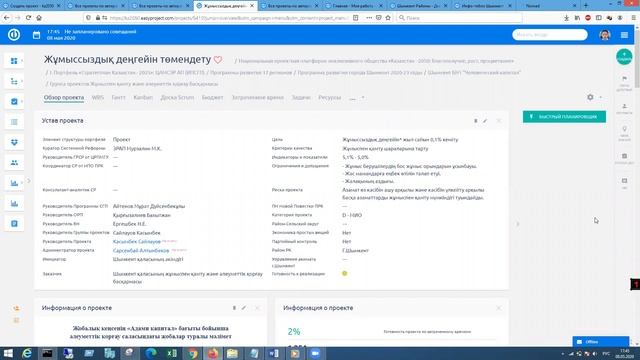This screenshot has width=640, height=360.
Task: Close the Устав проекта panel
Action: point(498,121)
